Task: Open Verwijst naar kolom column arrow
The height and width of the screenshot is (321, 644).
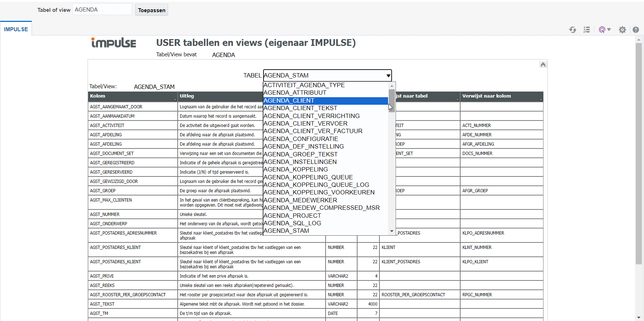Action: pyautogui.click(x=541, y=100)
